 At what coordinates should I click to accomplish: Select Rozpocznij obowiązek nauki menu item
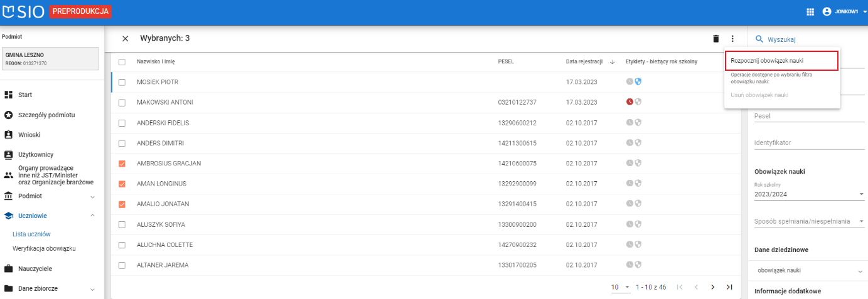[x=781, y=61]
